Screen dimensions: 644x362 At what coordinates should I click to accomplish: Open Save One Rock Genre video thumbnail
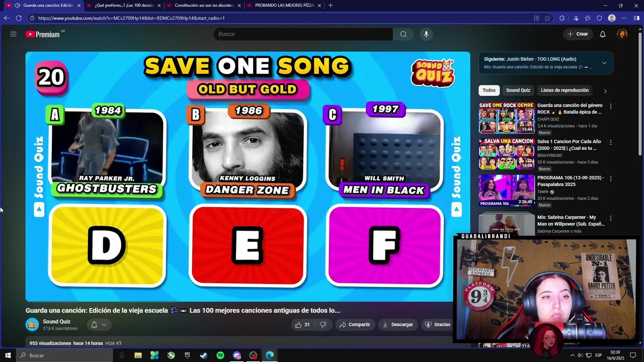click(x=507, y=118)
